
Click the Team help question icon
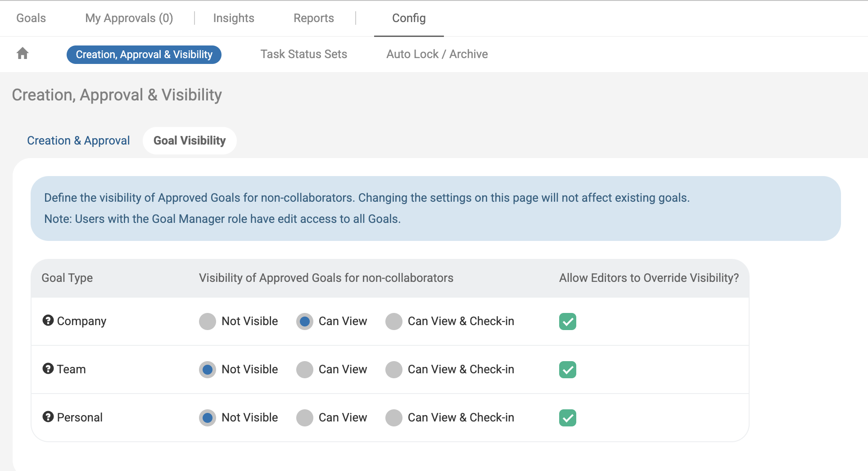[48, 368]
